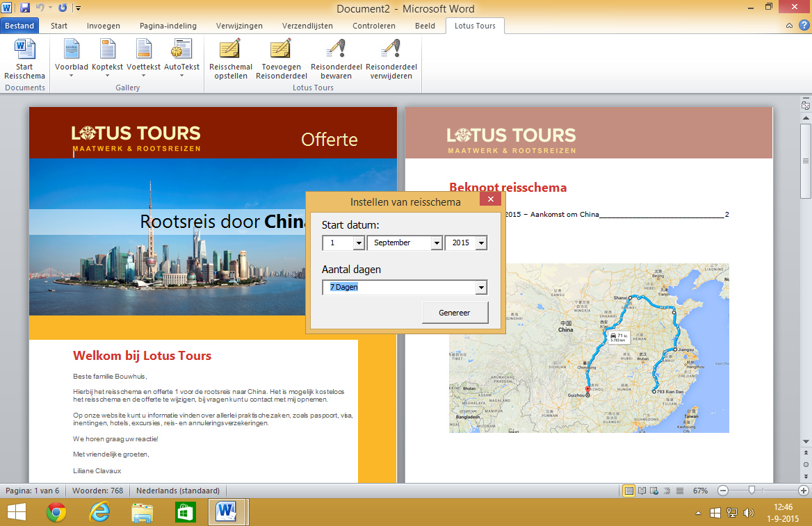Click Reisonderdeel bewaren
The width and height of the screenshot is (812, 526).
[336, 60]
